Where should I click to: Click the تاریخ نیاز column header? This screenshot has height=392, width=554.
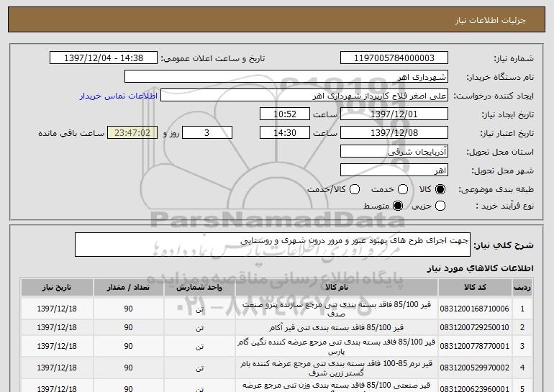pyautogui.click(x=57, y=288)
